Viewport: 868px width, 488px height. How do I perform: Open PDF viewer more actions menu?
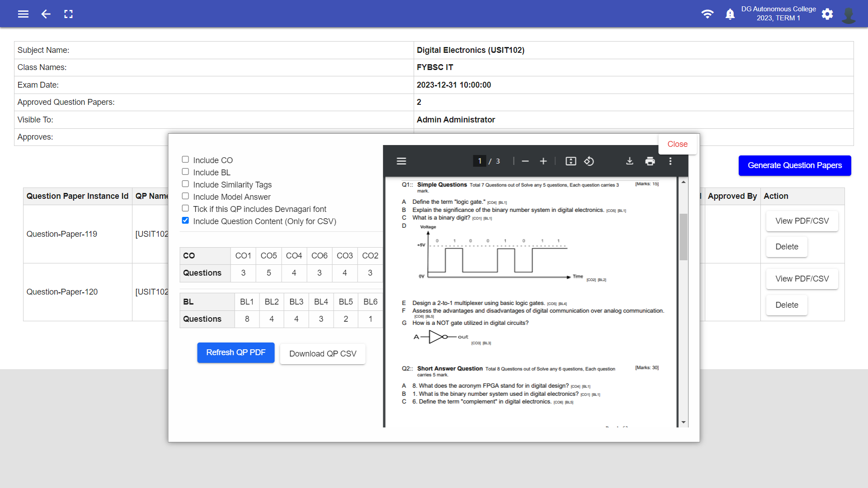[x=670, y=161]
